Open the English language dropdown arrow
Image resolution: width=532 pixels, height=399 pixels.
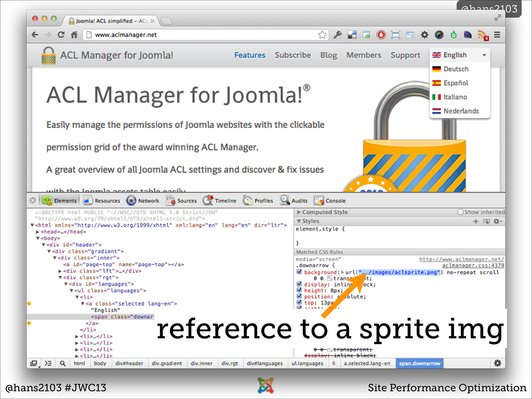[484, 55]
